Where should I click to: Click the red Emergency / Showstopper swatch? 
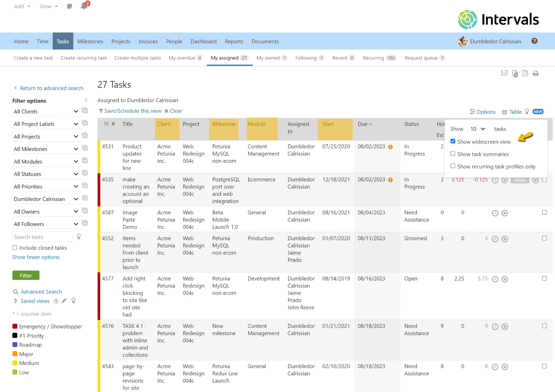(15, 326)
